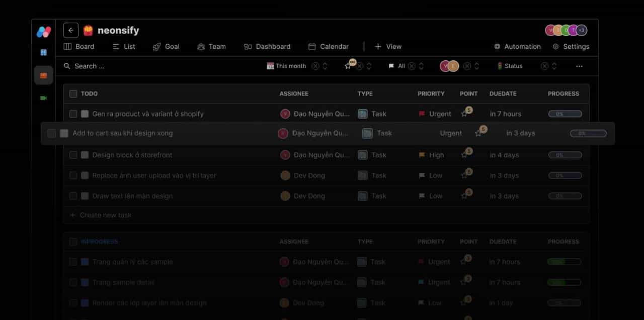
Task: Select the orange project icon in the sidebar
Action: point(43,75)
